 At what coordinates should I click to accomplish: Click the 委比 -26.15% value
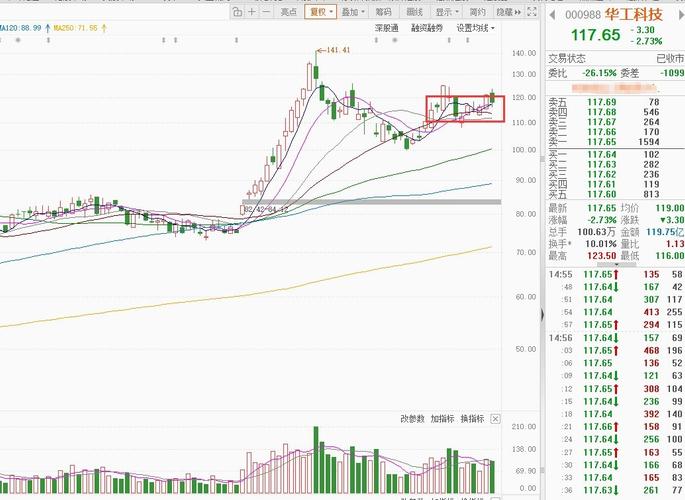coord(599,73)
